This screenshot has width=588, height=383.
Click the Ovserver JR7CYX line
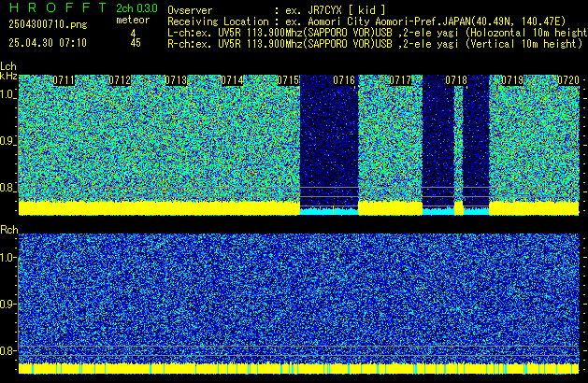[x=277, y=10]
